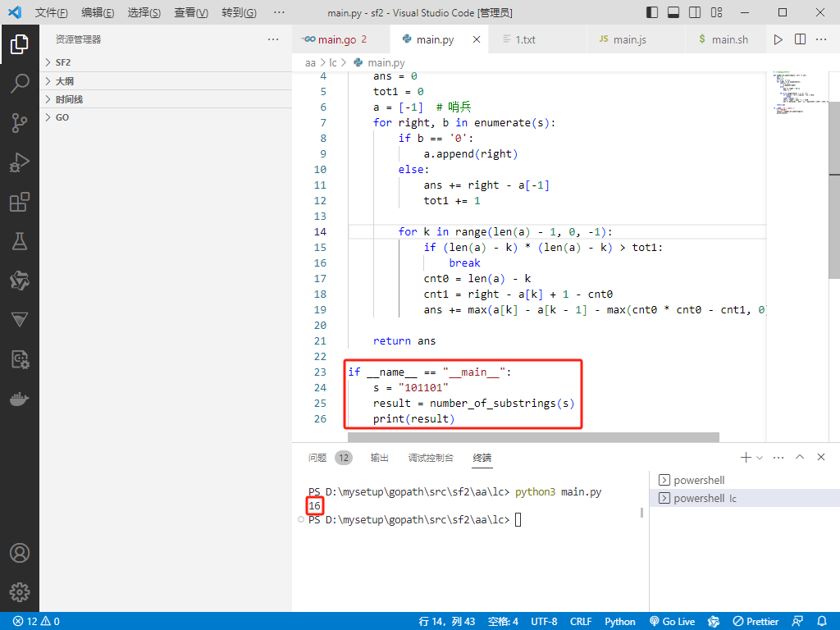This screenshot has width=840, height=630.
Task: Open errors and warnings count in status bar
Action: (36, 622)
